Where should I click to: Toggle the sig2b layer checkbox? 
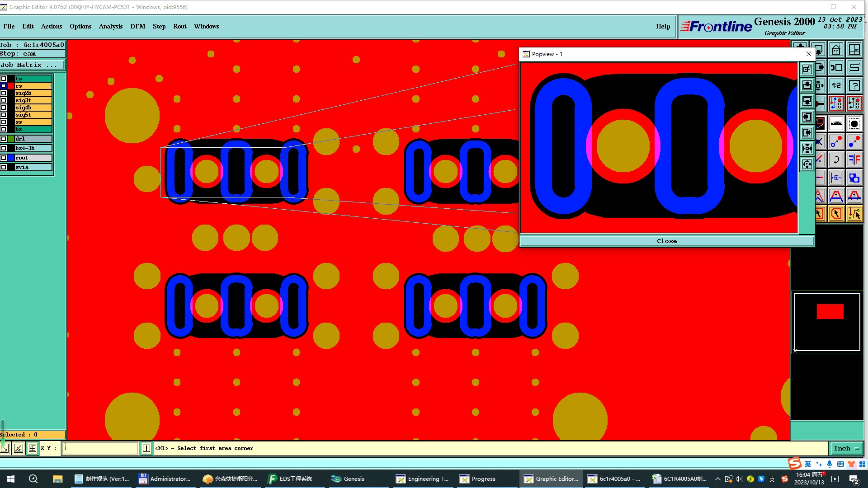coord(4,93)
